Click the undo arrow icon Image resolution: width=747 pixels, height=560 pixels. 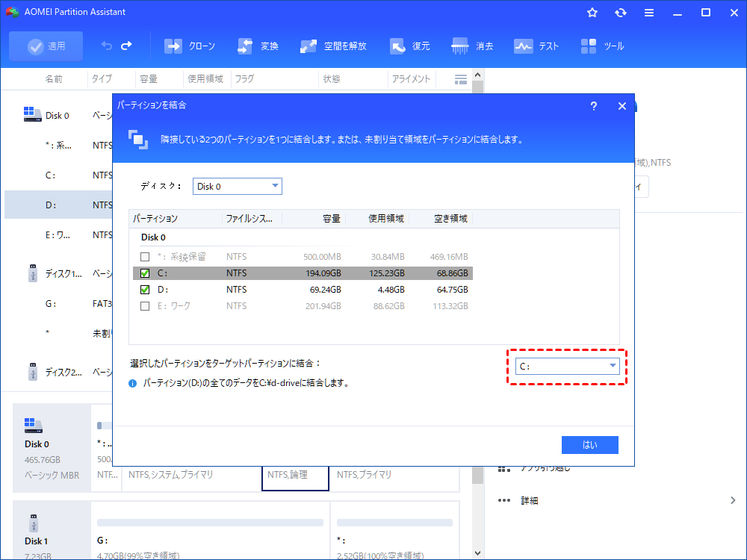click(x=107, y=46)
